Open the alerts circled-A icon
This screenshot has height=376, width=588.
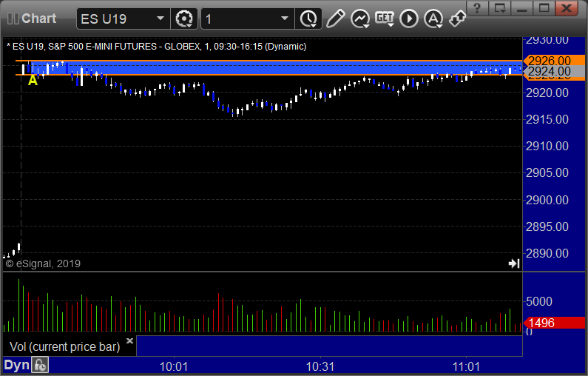click(433, 19)
